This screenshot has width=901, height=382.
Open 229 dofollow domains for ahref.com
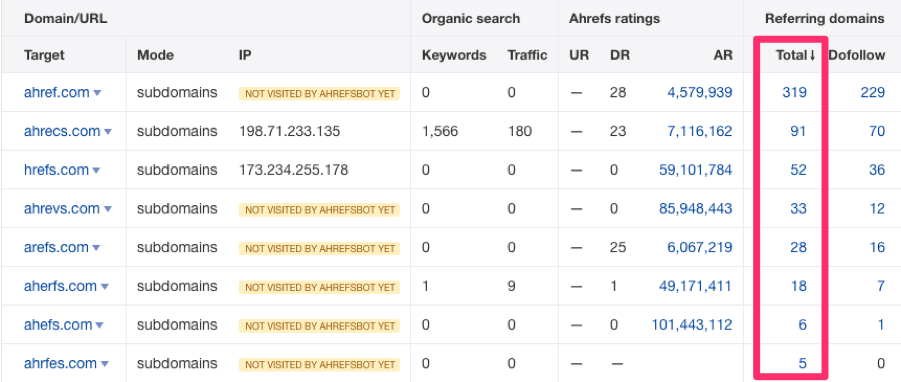coord(873,92)
